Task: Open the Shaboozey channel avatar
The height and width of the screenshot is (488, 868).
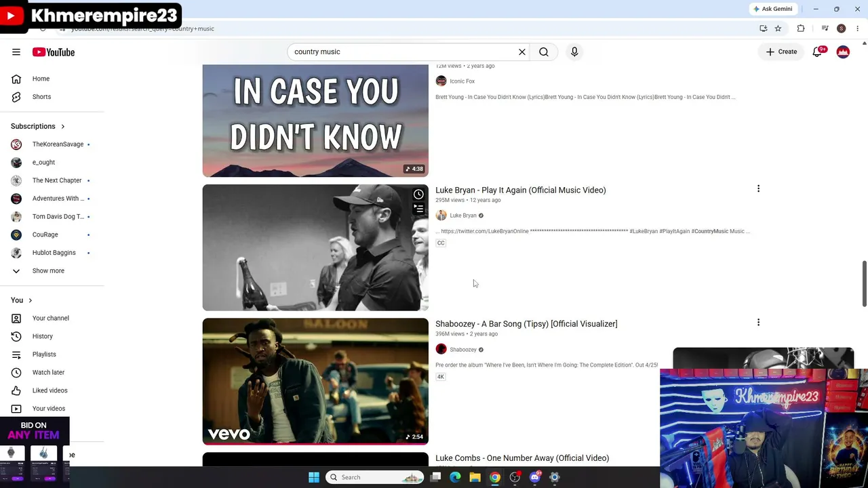Action: [x=441, y=350]
